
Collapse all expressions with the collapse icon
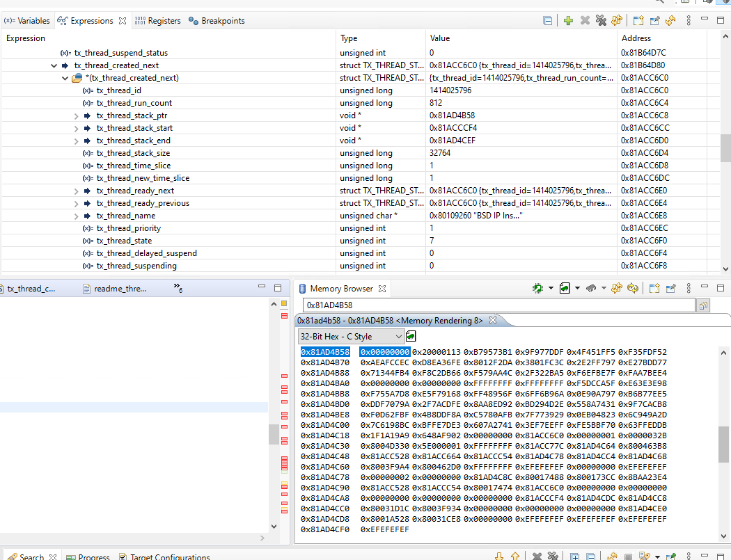pyautogui.click(x=549, y=20)
